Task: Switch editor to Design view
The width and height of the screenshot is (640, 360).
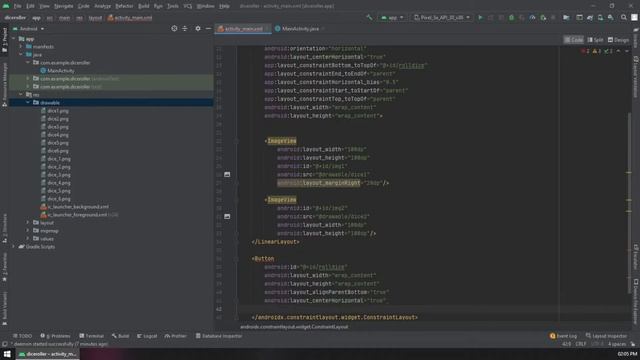Action: click(618, 40)
